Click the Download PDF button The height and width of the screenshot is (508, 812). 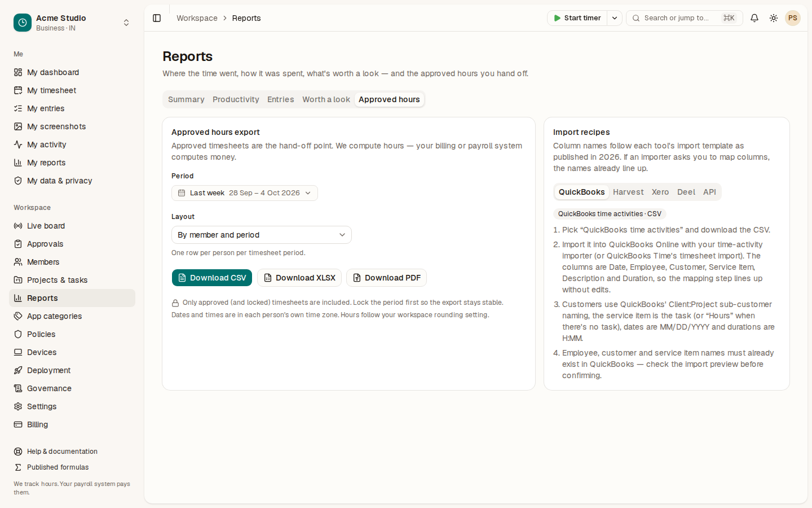[x=386, y=278]
